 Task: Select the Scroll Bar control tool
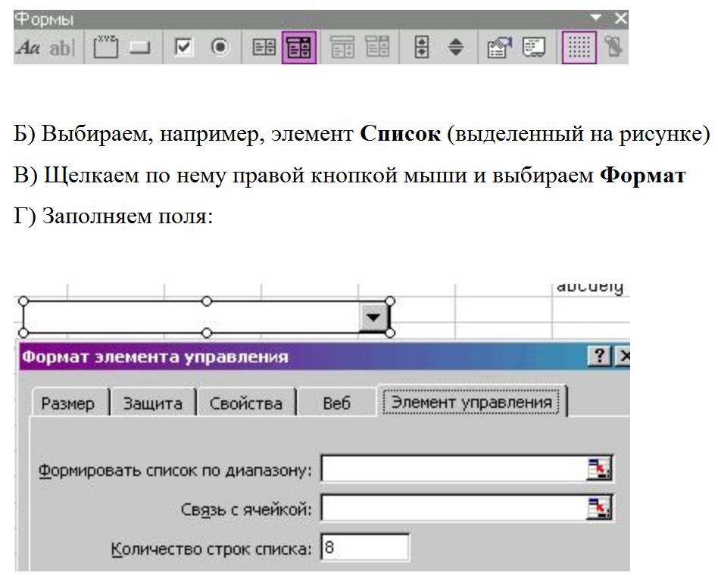421,47
